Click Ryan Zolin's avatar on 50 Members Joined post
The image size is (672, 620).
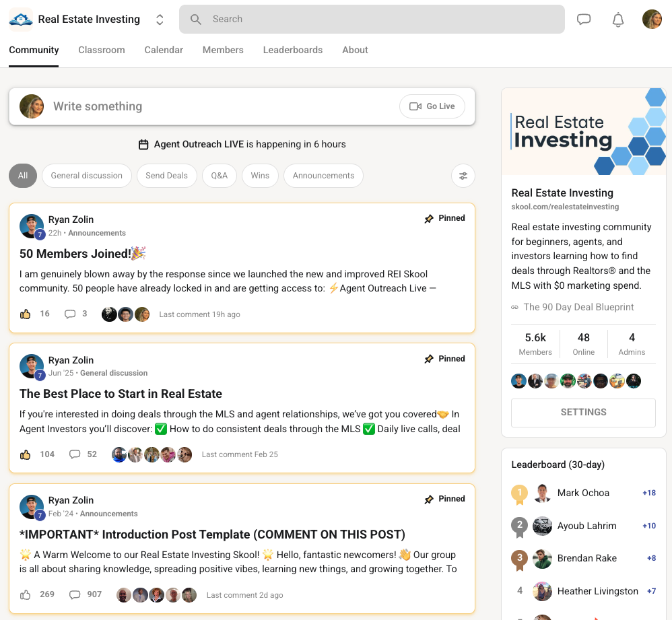click(32, 226)
